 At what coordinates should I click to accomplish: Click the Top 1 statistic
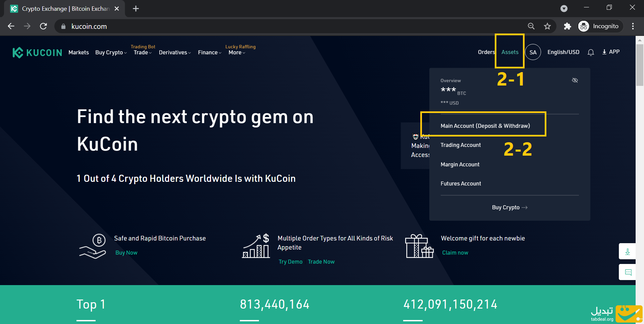pos(91,305)
